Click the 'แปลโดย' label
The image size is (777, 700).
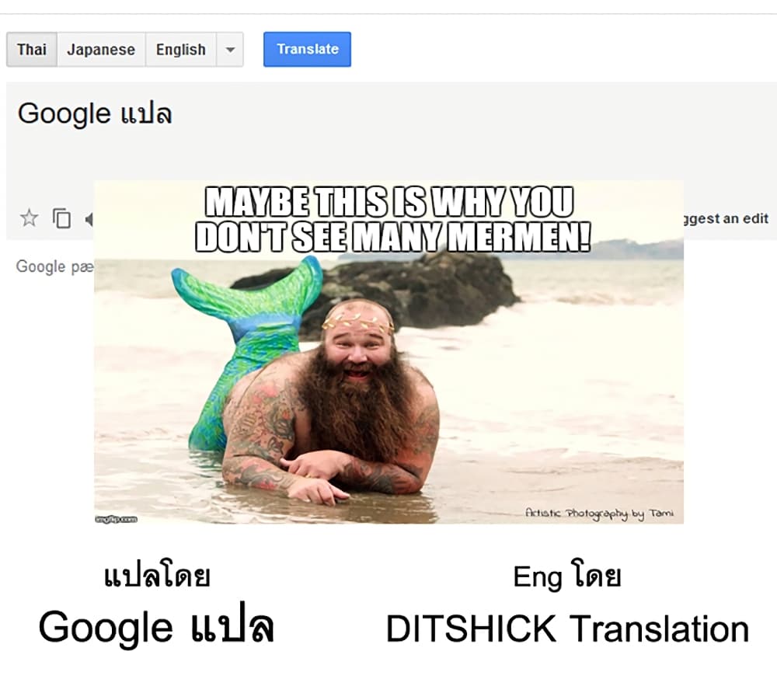point(157,576)
